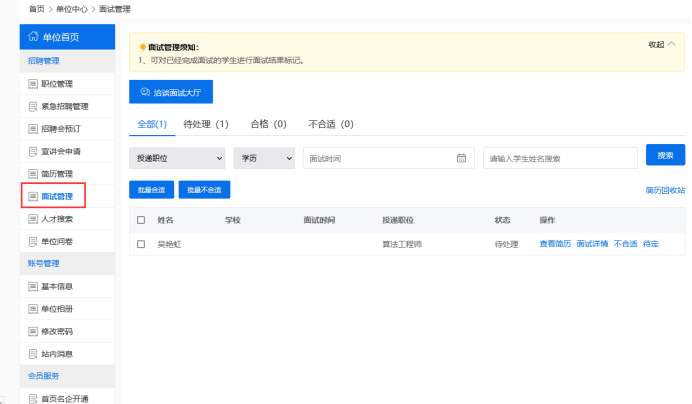Viewport: 692px width, 404px height.
Task: Open 单位相册 in the sidebar
Action: point(67,309)
